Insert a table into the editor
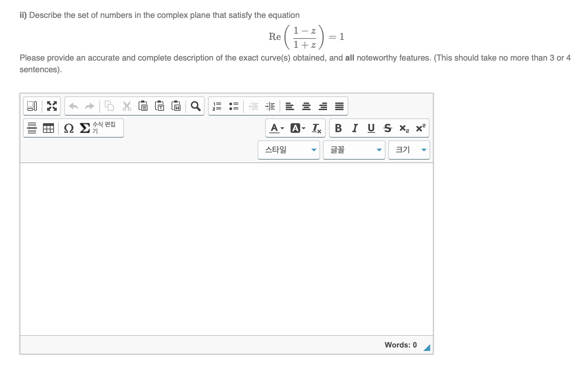The width and height of the screenshot is (588, 373). coord(48,128)
